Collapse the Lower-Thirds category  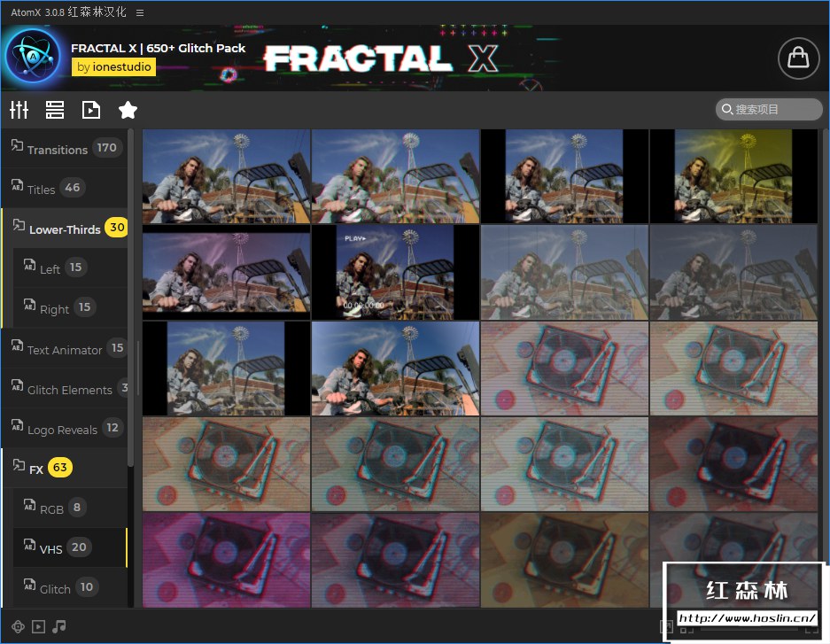(x=65, y=229)
